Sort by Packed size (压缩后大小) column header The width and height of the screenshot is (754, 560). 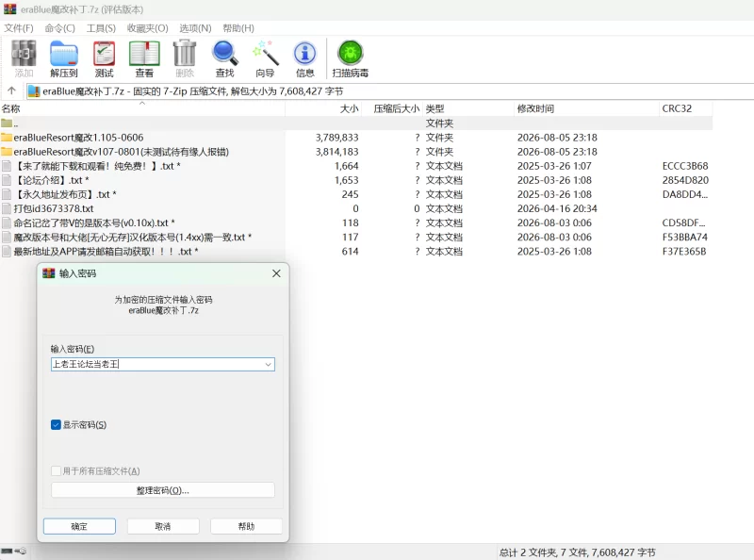(392, 108)
